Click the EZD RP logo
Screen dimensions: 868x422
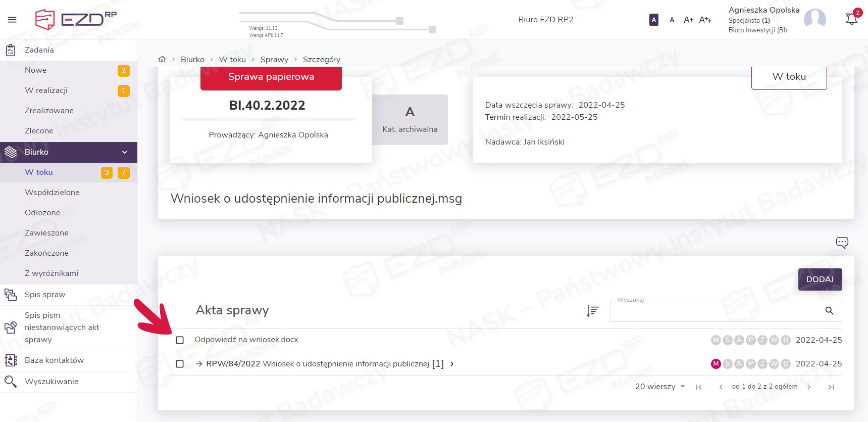click(76, 20)
